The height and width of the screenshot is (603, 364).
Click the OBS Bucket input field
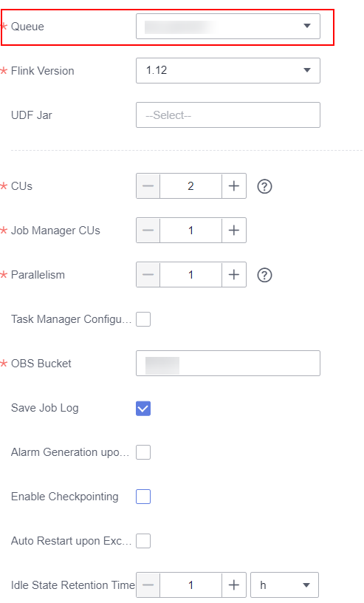(228, 363)
